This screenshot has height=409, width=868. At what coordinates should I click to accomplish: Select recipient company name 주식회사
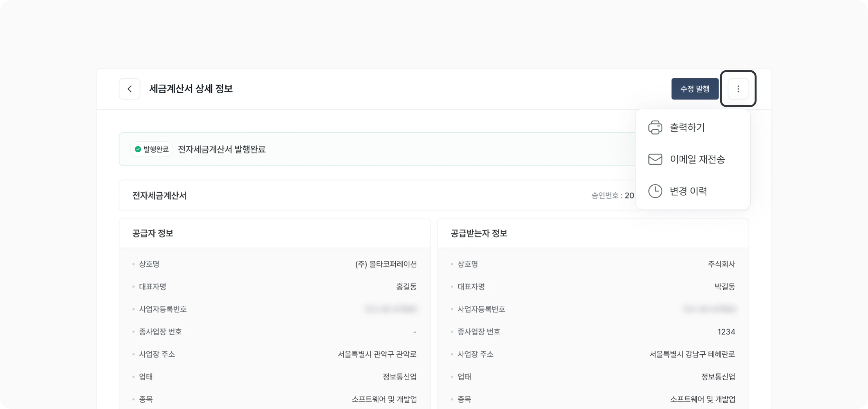721,264
